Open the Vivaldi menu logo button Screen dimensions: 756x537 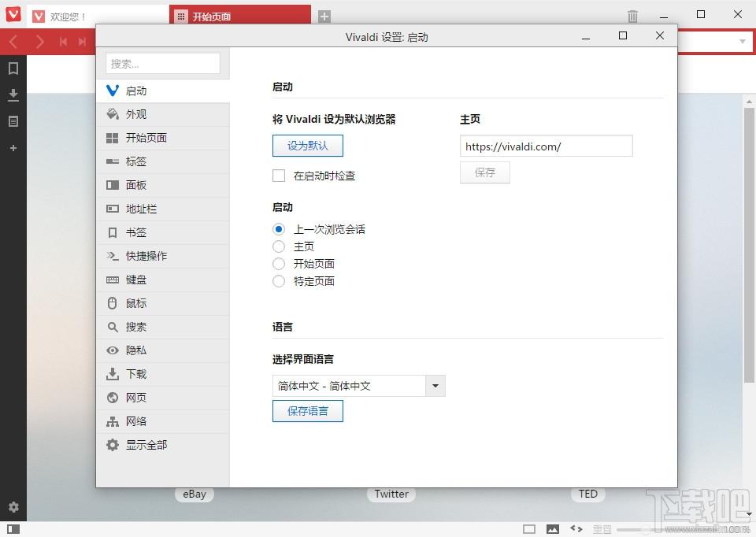[x=13, y=13]
